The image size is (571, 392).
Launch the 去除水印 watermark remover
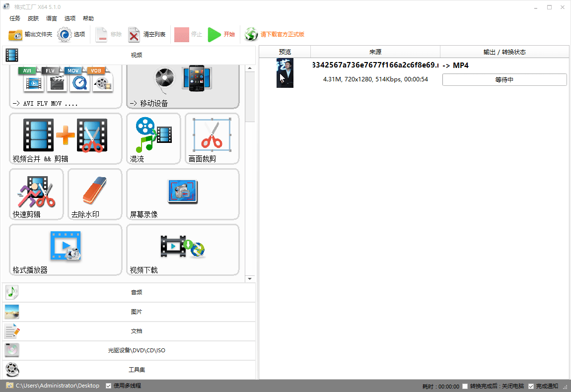[95, 194]
